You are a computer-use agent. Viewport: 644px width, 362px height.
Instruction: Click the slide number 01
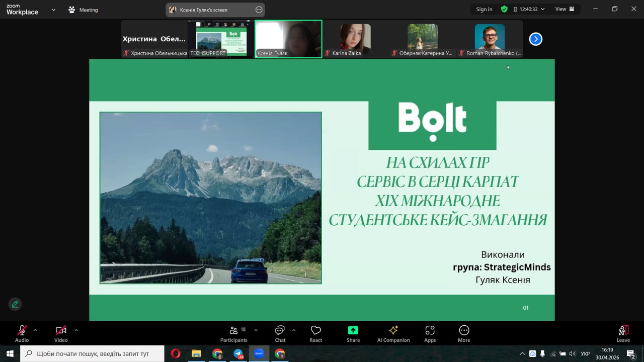click(x=526, y=308)
